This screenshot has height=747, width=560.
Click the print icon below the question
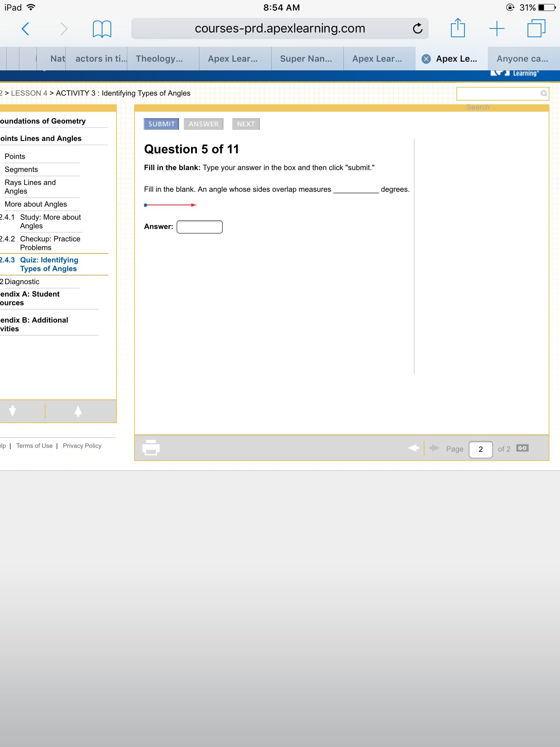point(151,448)
